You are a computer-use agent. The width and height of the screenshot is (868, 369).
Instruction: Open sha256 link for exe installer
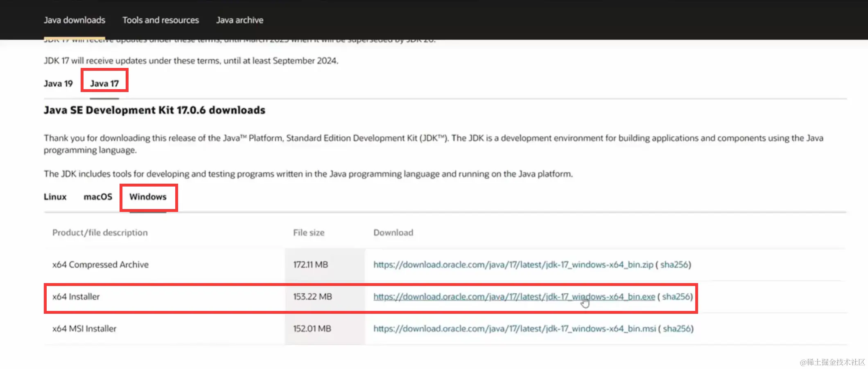click(676, 297)
